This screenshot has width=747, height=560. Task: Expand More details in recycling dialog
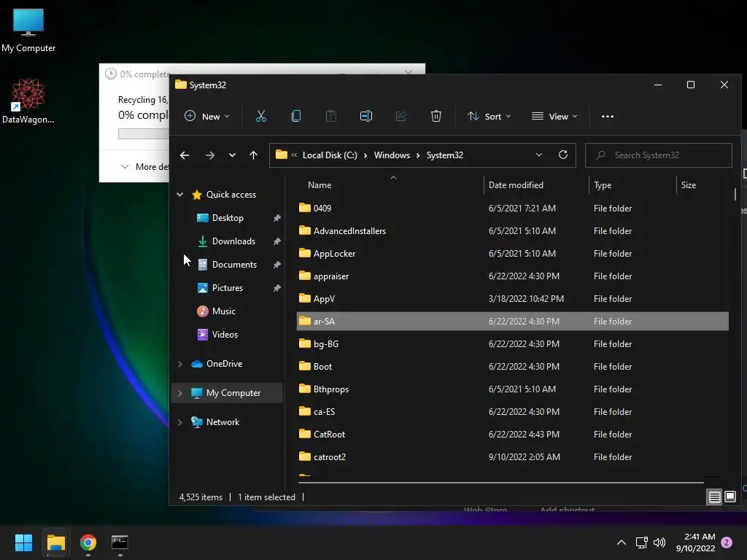tap(144, 167)
